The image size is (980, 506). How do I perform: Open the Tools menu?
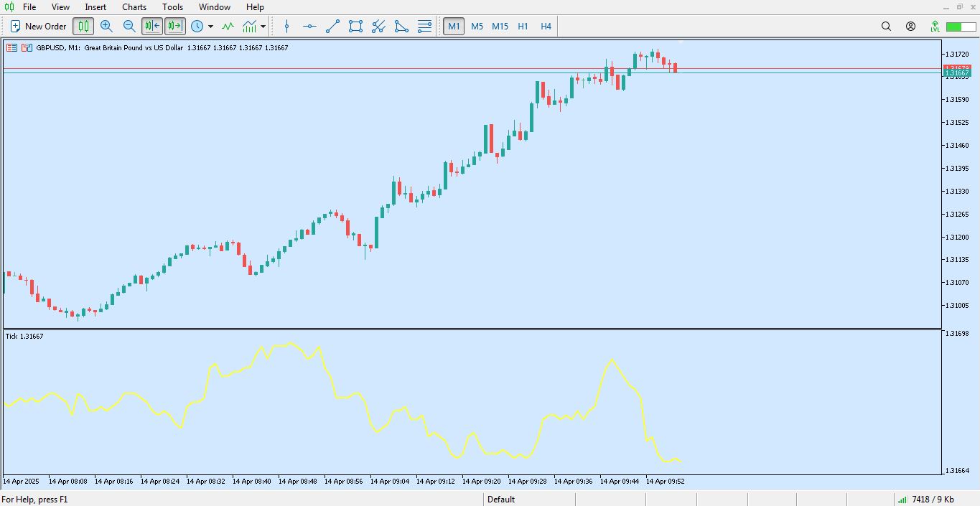172,7
